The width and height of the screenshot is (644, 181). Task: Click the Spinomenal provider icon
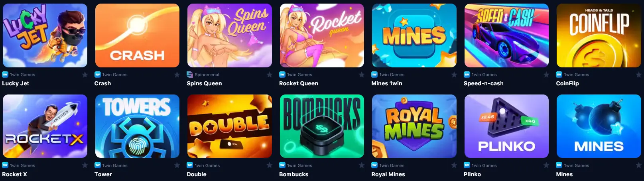tap(190, 75)
